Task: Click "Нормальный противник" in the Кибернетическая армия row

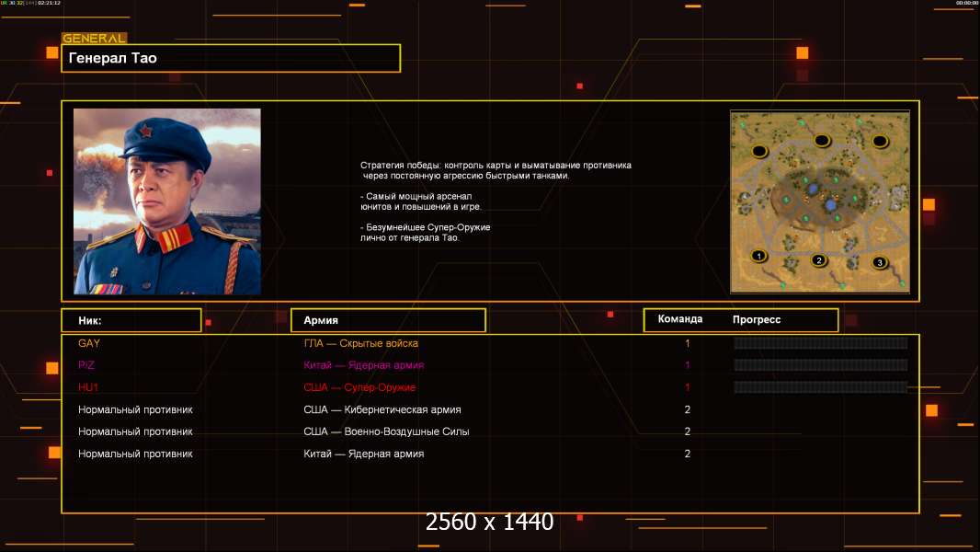Action: [x=135, y=409]
